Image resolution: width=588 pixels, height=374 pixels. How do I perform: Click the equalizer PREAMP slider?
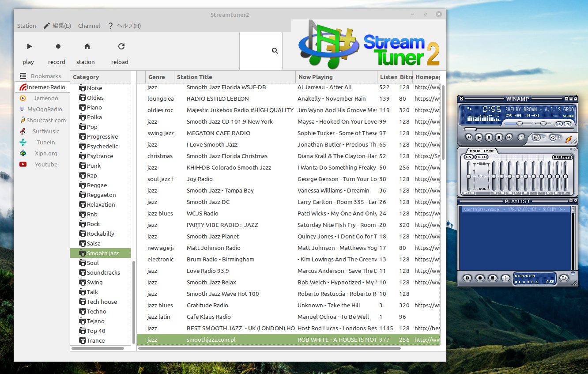point(469,176)
